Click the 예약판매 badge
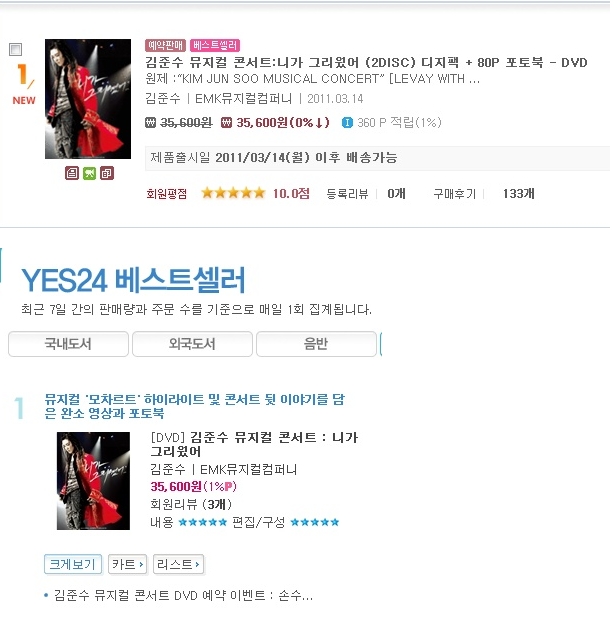This screenshot has height=617, width=612. pyautogui.click(x=165, y=45)
